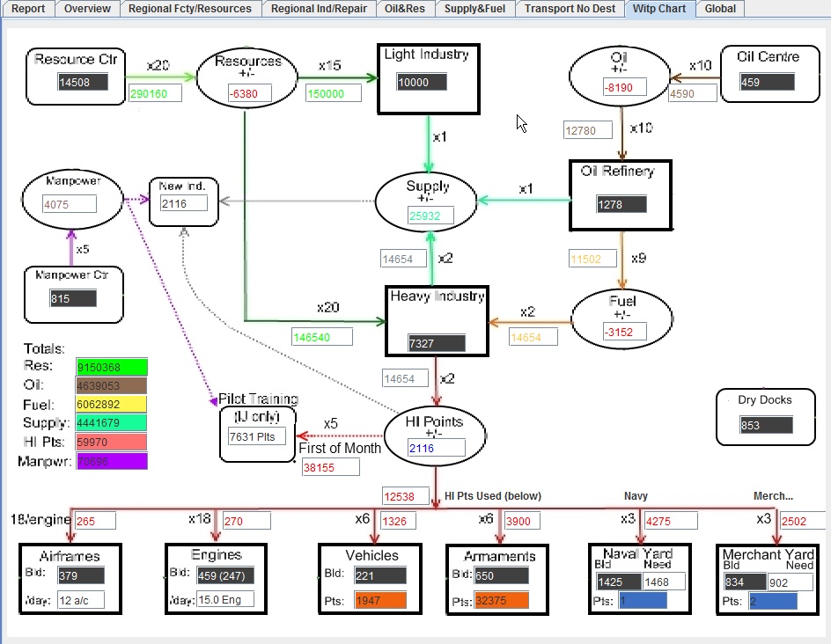Select the Naval Yard Bld value 1425
Image resolution: width=831 pixels, height=644 pixels.
tap(619, 582)
